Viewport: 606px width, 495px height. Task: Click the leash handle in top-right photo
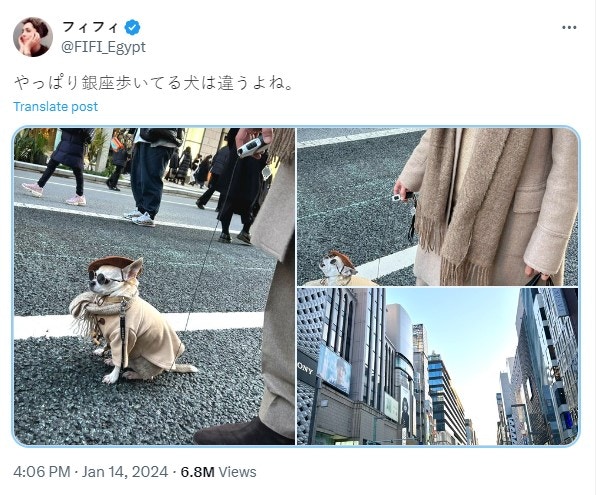click(x=402, y=197)
